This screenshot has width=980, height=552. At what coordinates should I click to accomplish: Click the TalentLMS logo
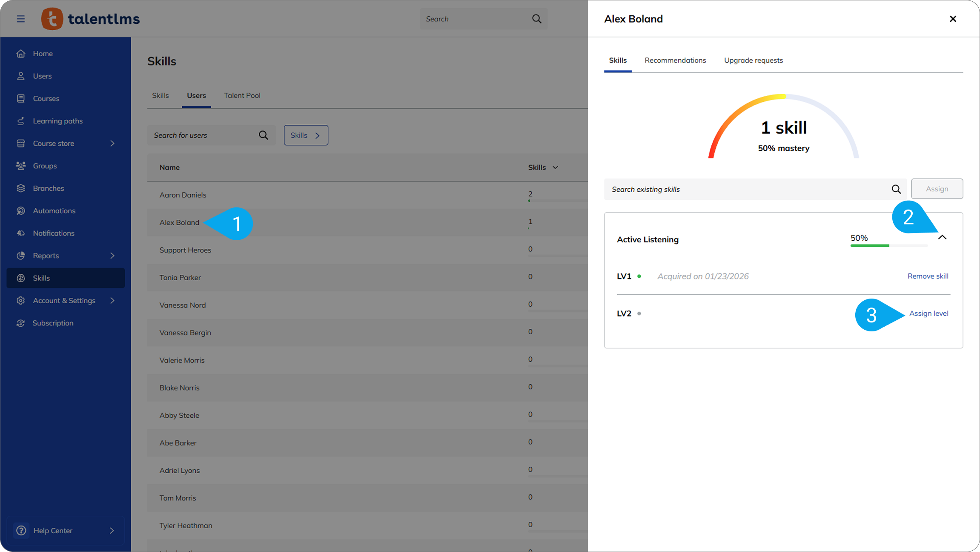point(91,19)
